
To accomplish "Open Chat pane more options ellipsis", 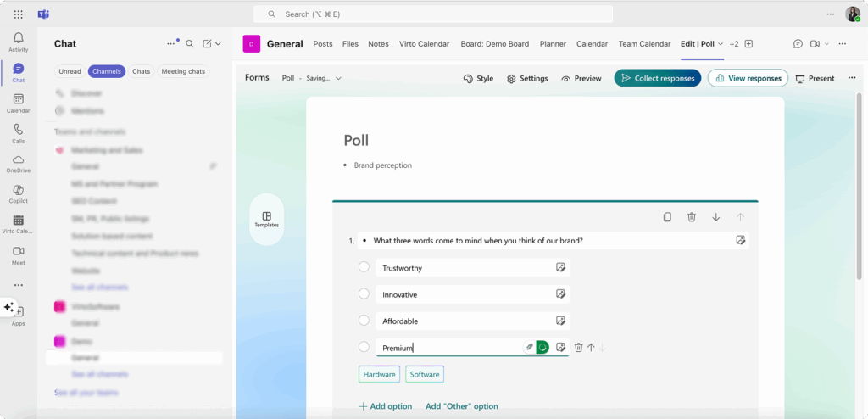I will (171, 44).
